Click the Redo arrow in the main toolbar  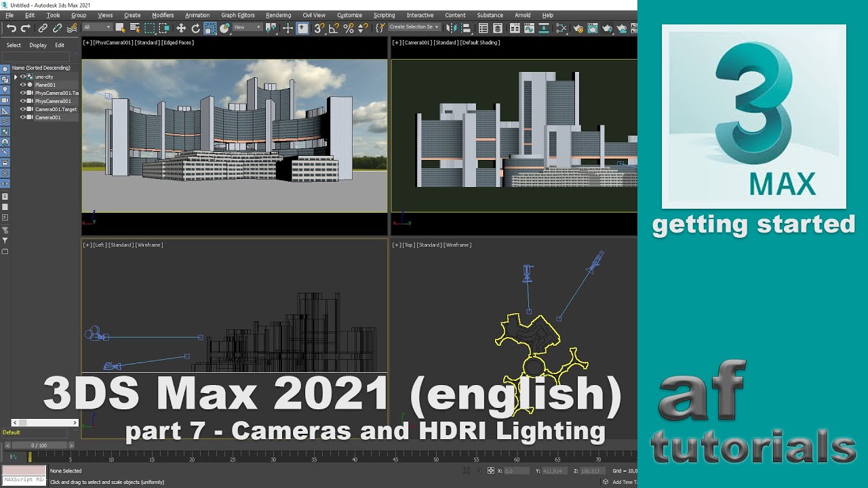(x=26, y=28)
